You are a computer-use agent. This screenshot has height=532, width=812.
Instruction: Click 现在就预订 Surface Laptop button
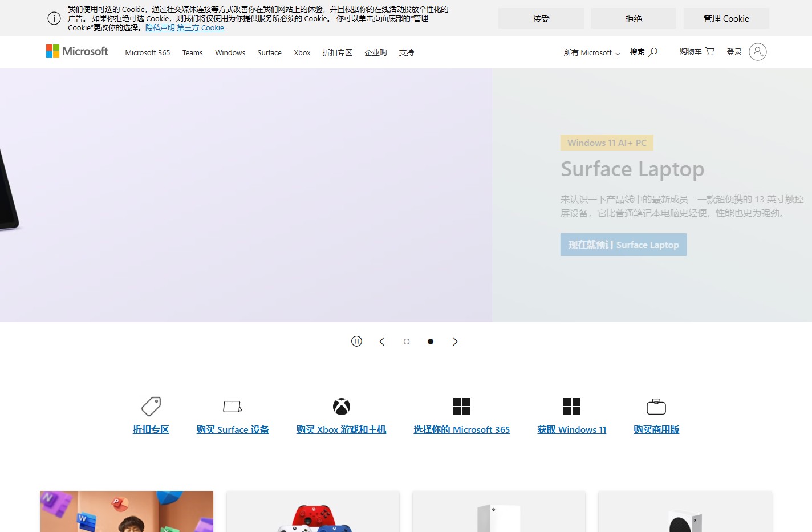point(624,245)
